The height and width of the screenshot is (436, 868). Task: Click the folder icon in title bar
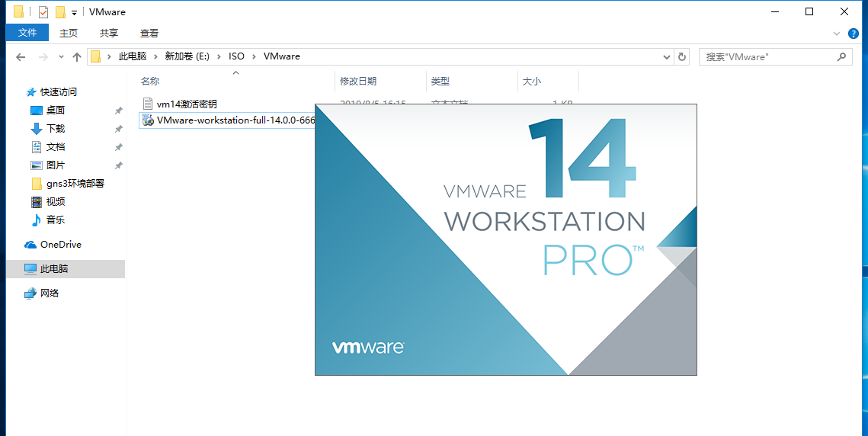[18, 11]
